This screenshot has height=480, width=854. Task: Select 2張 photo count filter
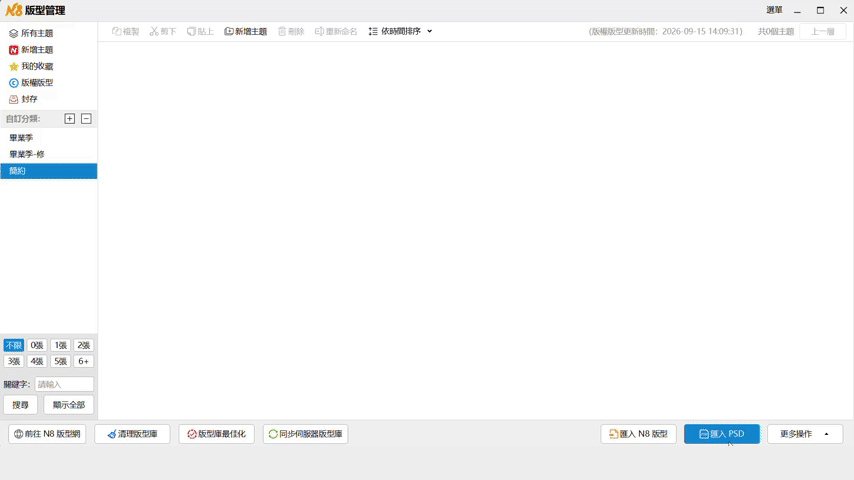pyautogui.click(x=83, y=345)
